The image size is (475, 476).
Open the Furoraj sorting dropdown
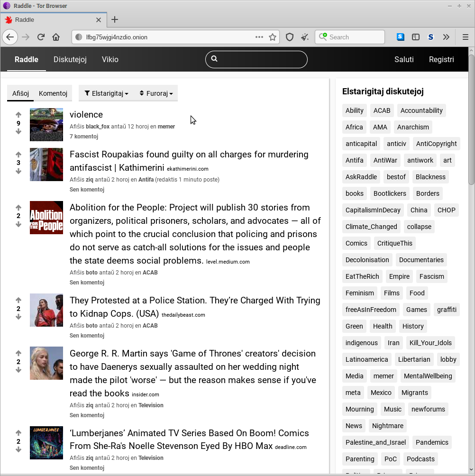click(156, 93)
